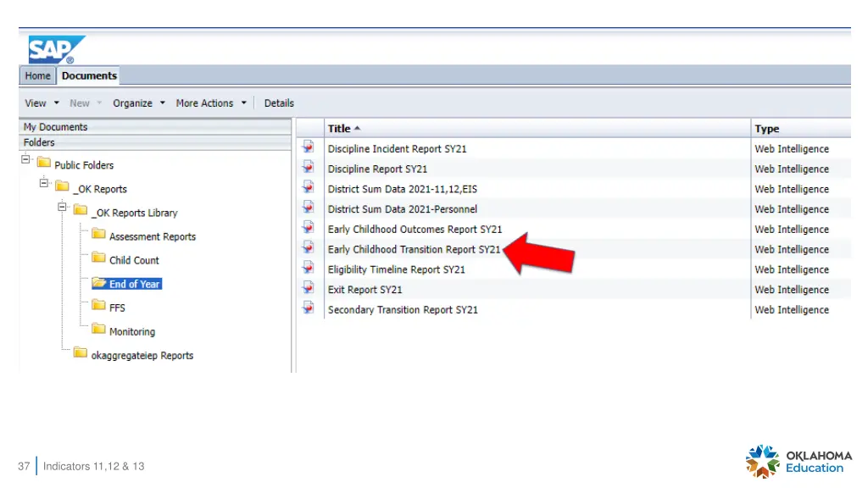
Task: Select the End of Year folder label
Action: pos(135,284)
